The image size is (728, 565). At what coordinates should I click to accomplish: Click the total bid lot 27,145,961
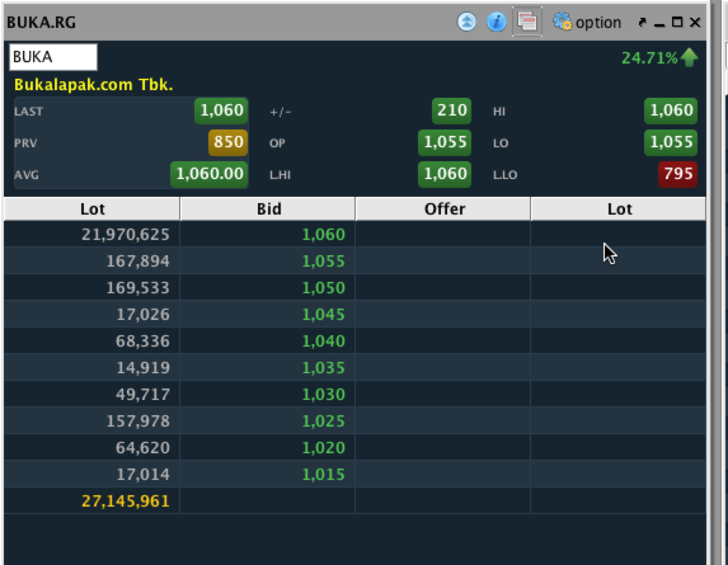point(126,501)
